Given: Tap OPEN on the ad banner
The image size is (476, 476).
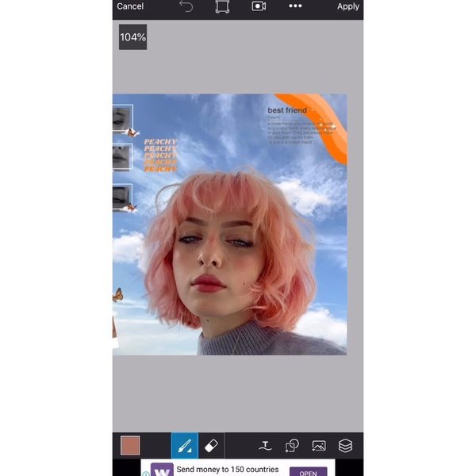Looking at the screenshot, I should pyautogui.click(x=308, y=472).
